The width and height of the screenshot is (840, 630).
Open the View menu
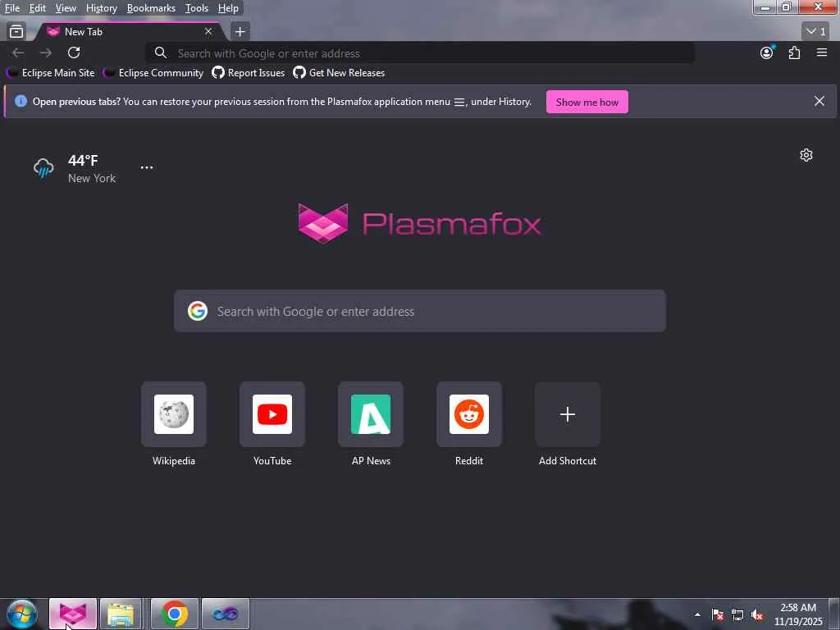click(x=66, y=8)
